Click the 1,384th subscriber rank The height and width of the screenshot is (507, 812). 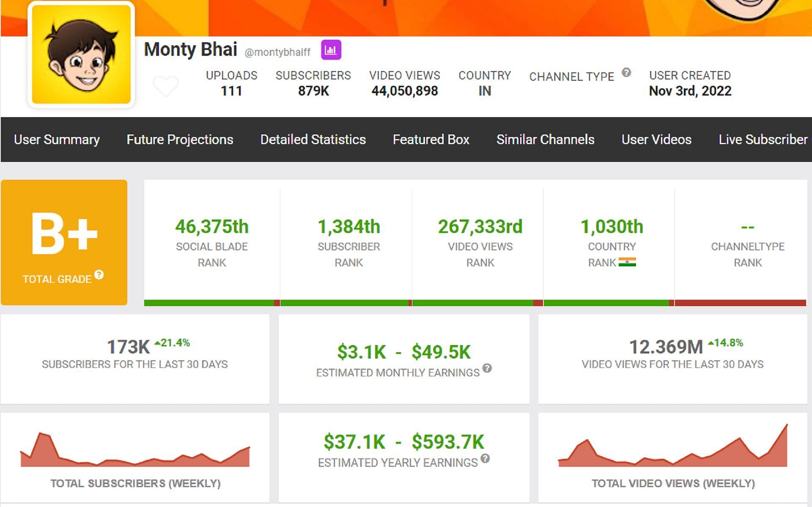pos(349,227)
